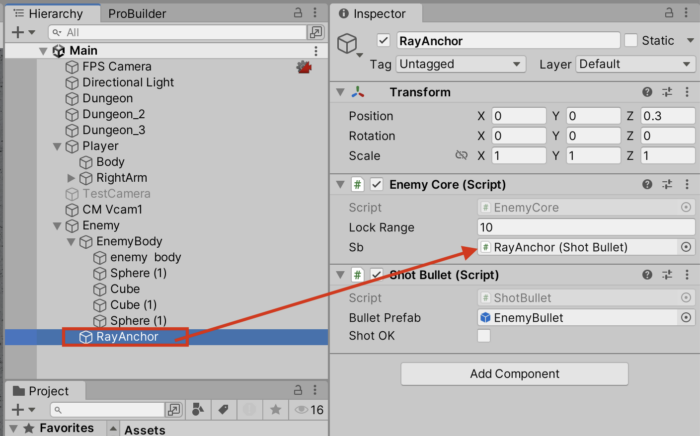Expand the RightArm object in Hierarchy
The height and width of the screenshot is (436, 700).
[71, 178]
